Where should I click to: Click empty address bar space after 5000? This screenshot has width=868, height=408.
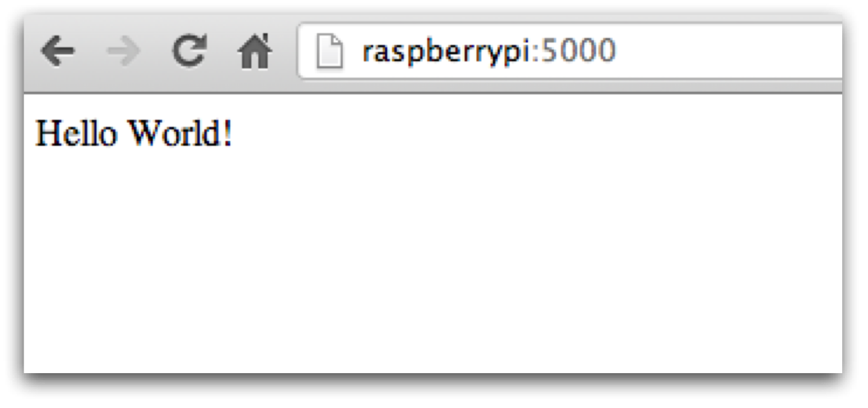pyautogui.click(x=729, y=52)
